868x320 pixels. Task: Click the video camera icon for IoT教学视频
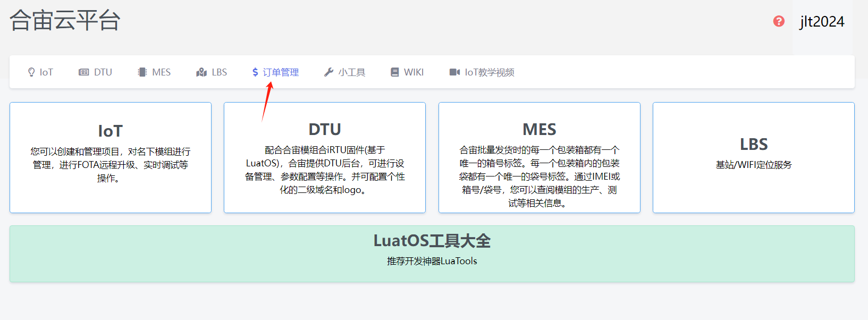click(454, 72)
